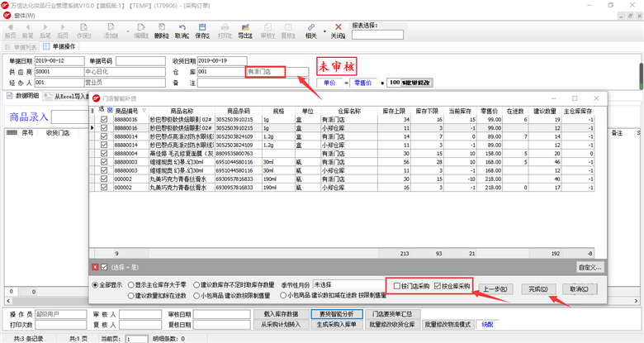The width and height of the screenshot is (644, 343).
Task: Click the red X filter clear icon
Action: pyautogui.click(x=95, y=267)
